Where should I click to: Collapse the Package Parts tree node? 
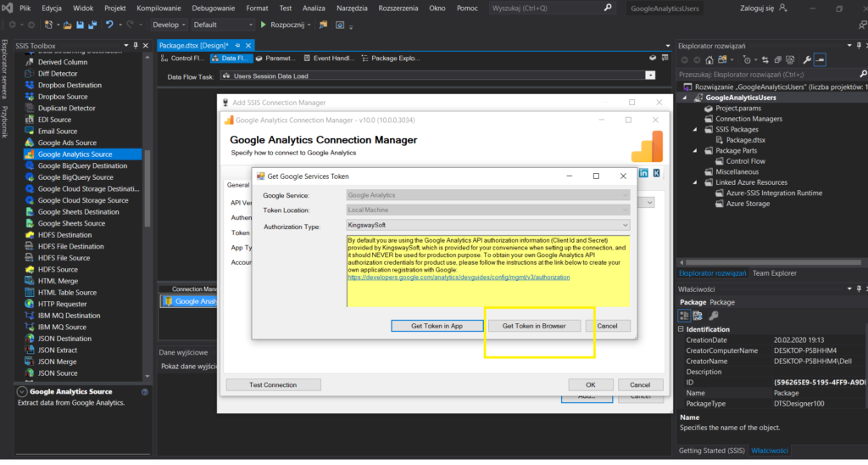696,151
